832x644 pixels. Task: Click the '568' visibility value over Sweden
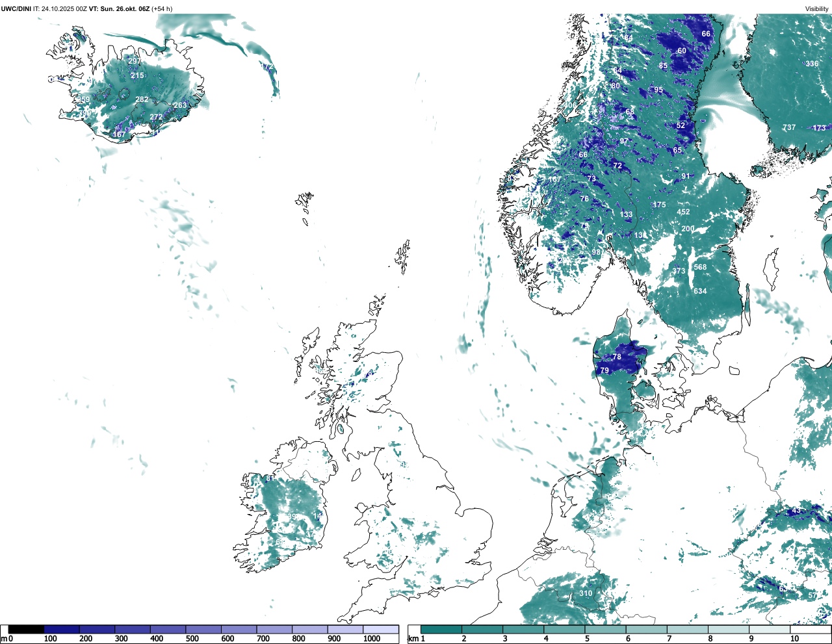tap(700, 267)
